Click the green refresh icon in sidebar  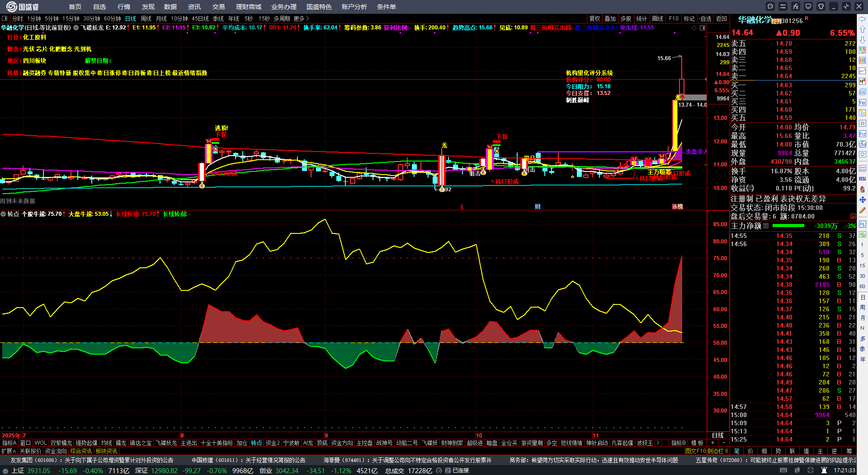863,234
